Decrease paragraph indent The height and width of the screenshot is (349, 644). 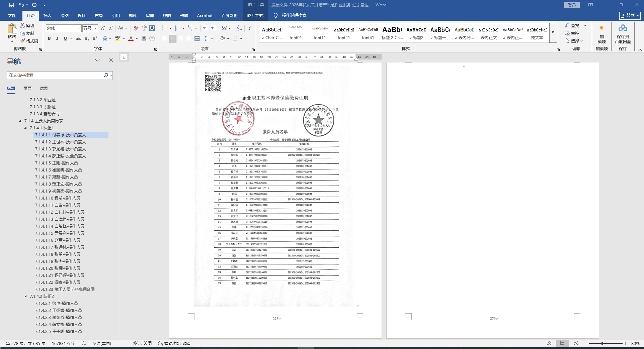tap(206, 28)
